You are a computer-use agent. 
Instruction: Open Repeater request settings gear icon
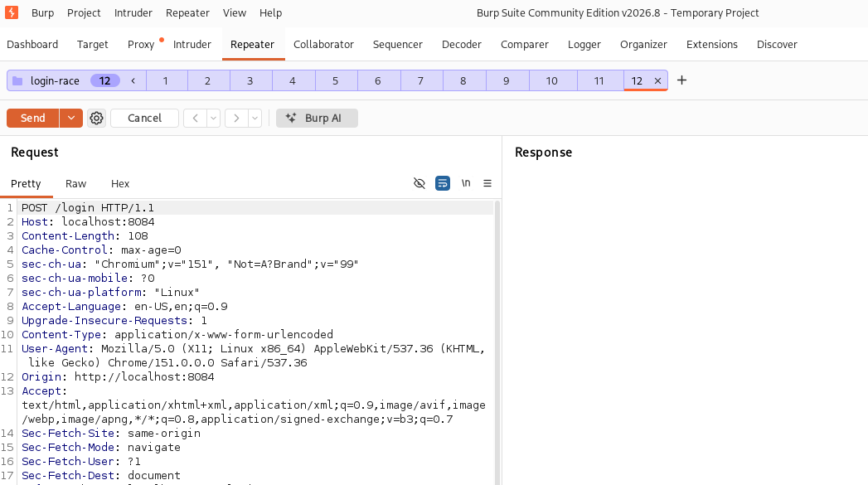[96, 118]
